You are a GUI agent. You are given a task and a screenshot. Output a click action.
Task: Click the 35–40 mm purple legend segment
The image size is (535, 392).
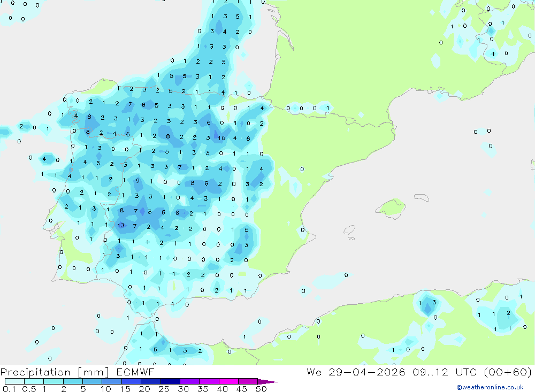point(209,381)
